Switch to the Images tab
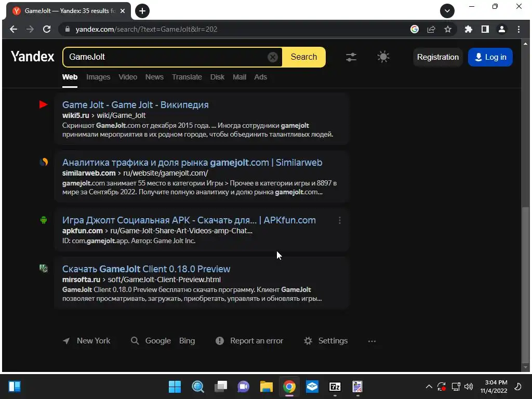 (x=98, y=77)
